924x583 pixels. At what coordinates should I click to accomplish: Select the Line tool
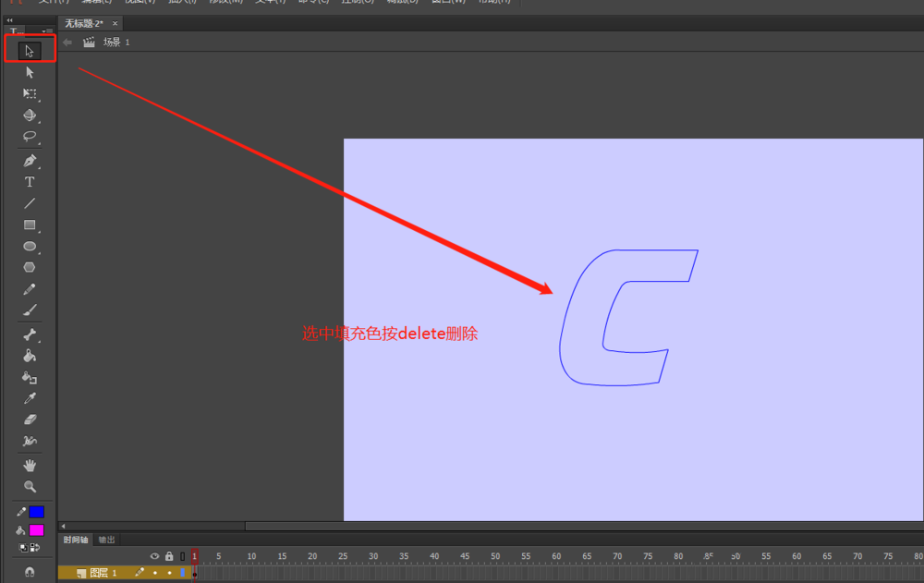(x=30, y=203)
